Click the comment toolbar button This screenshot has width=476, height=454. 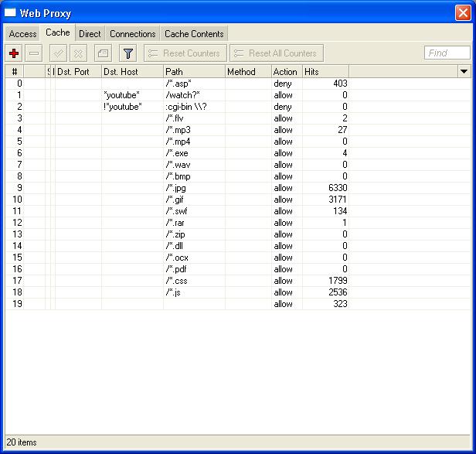(x=104, y=53)
